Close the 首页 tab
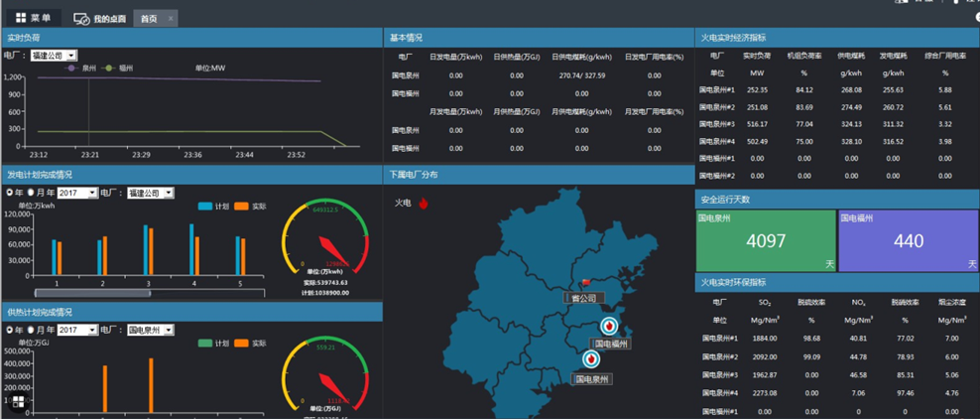 [x=172, y=19]
